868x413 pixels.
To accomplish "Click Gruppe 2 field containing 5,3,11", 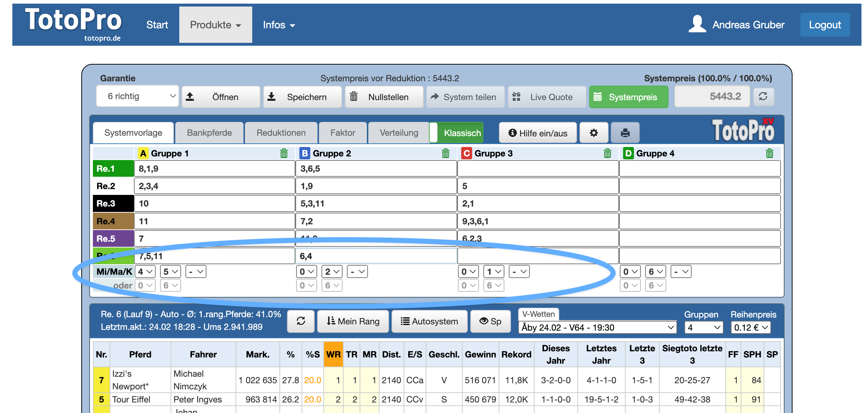I will tap(376, 203).
